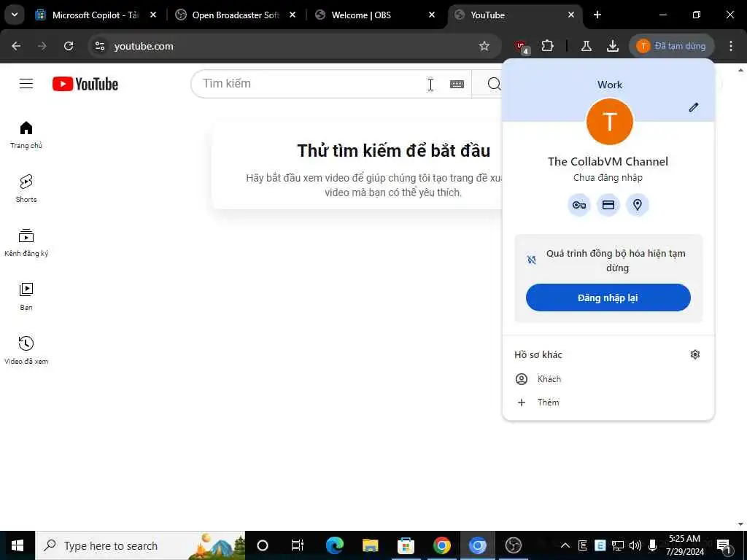Image resolution: width=747 pixels, height=560 pixels.
Task: Open Video đã xem history
Action: 26,350
